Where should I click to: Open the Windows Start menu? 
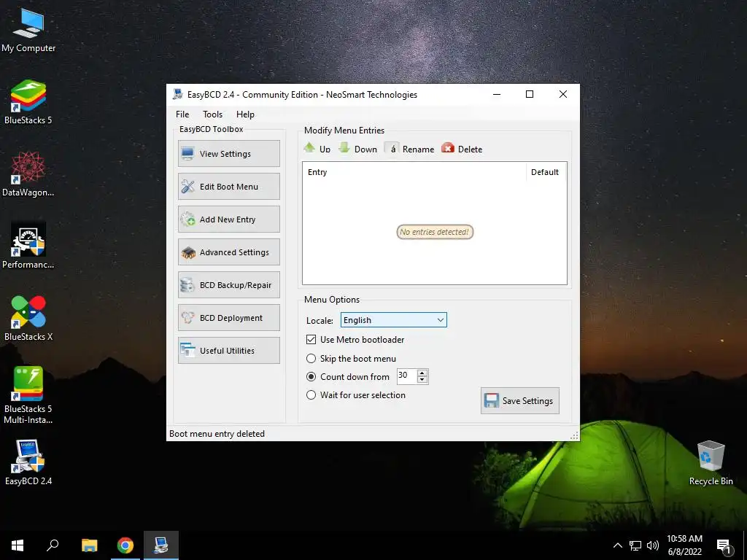tap(18, 545)
